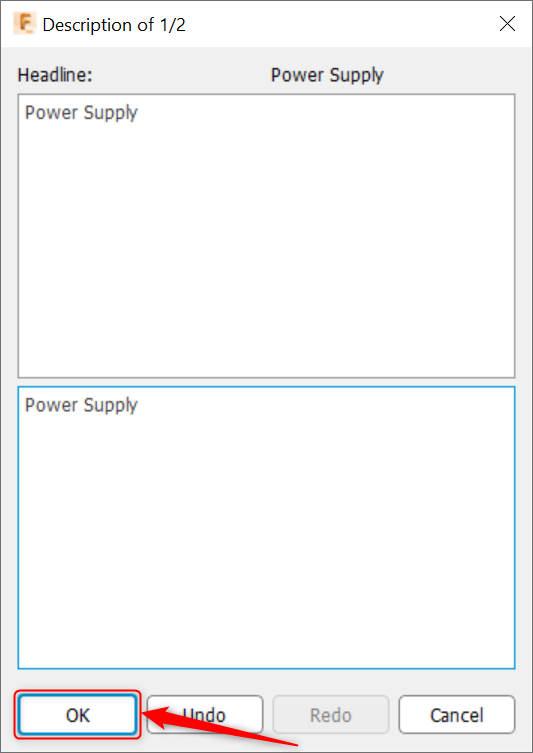Confirm the description with OK

(77, 715)
